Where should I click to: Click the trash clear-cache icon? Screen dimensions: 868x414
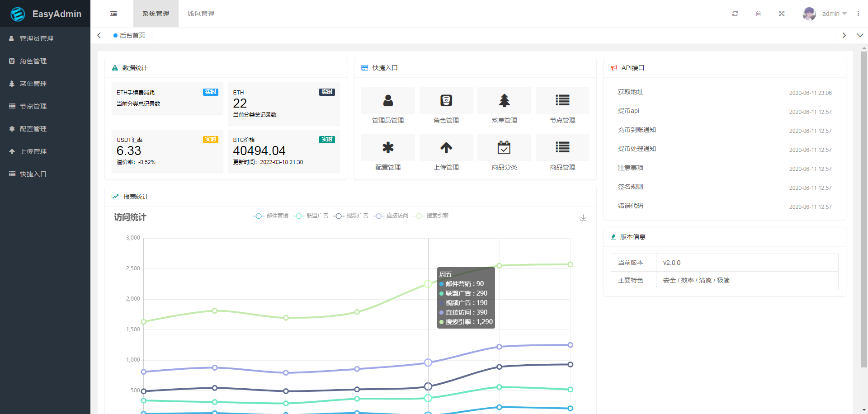[x=758, y=14]
